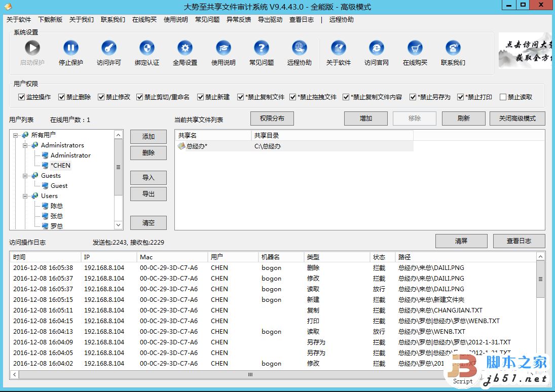The height and width of the screenshot is (392, 555).
Task: Select the 罗总 user icon
Action: coord(45,226)
